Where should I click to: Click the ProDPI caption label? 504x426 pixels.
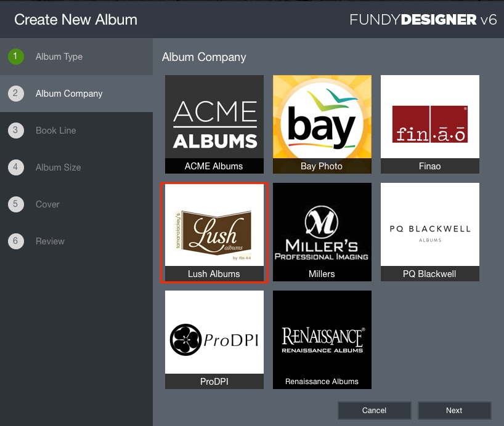click(214, 381)
